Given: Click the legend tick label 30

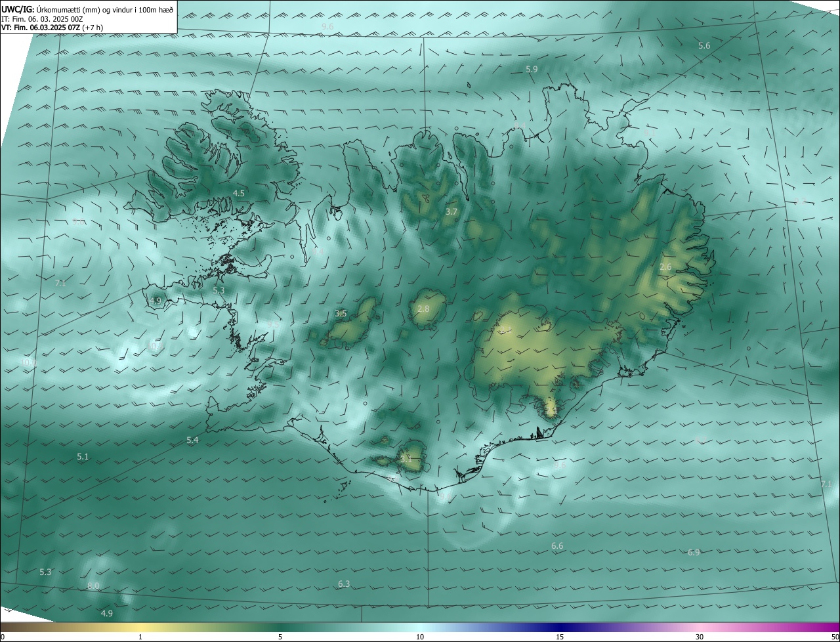Looking at the screenshot, I should (700, 637).
